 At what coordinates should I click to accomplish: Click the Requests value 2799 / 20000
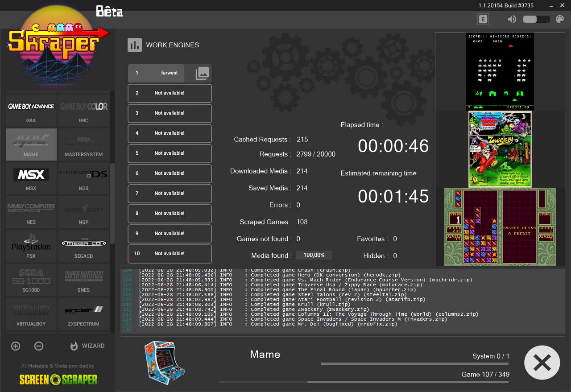click(x=316, y=154)
